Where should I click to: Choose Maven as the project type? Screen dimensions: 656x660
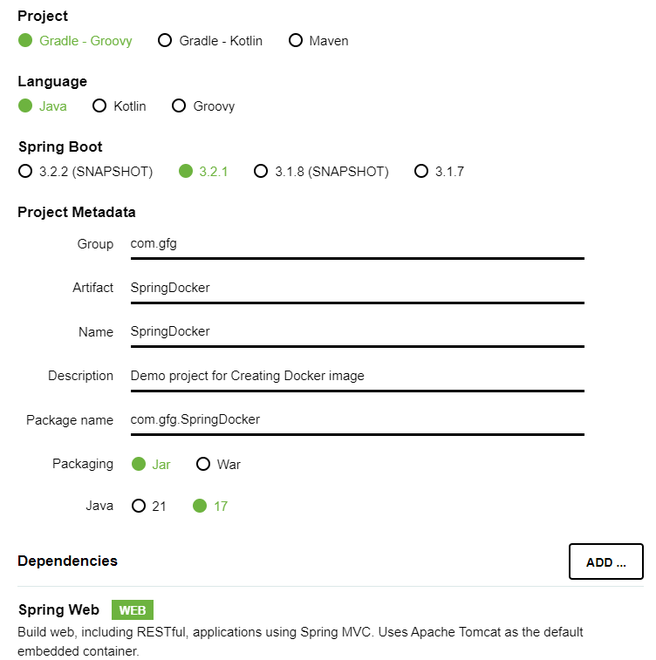(x=295, y=41)
